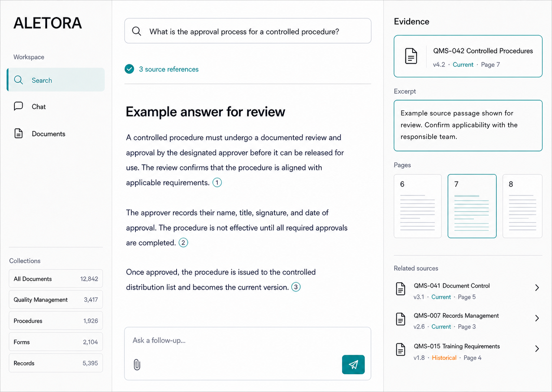Open page 7 thumbnail
Viewport: 552px width, 392px height.
(472, 206)
